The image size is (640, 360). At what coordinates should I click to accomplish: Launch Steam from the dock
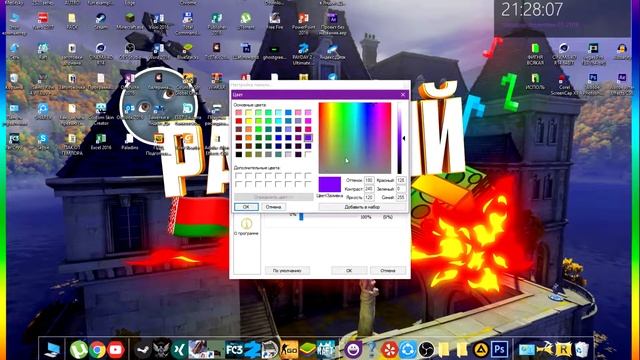tap(142, 350)
